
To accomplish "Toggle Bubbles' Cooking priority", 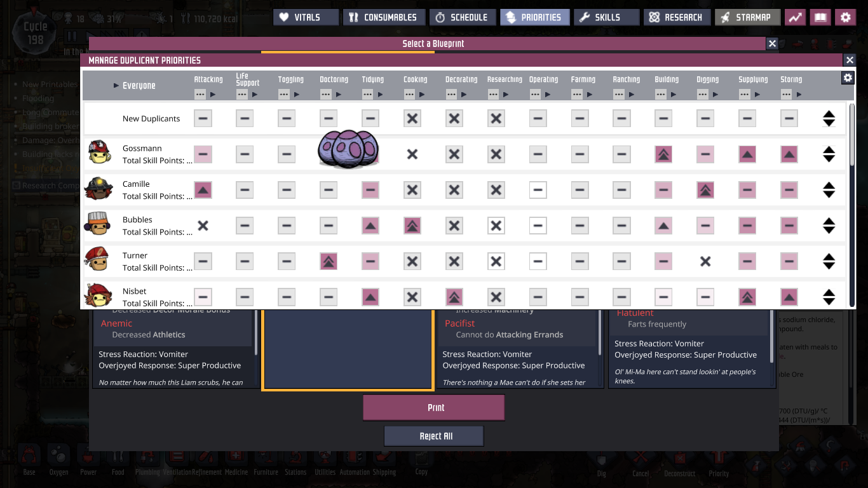I will click(412, 225).
